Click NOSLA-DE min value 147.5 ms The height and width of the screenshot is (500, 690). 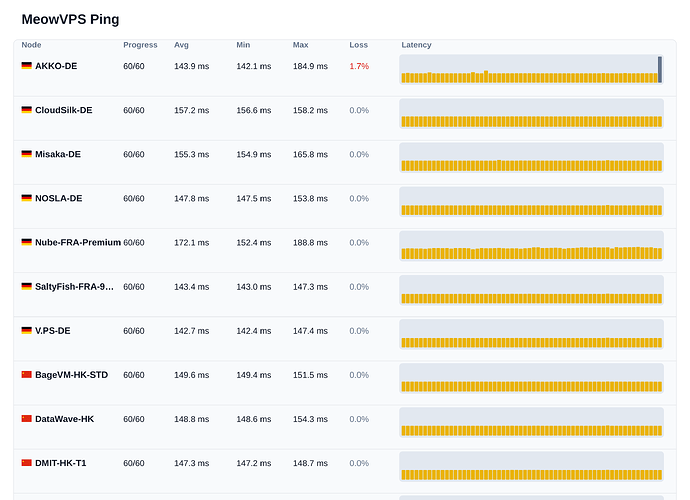[x=254, y=199]
